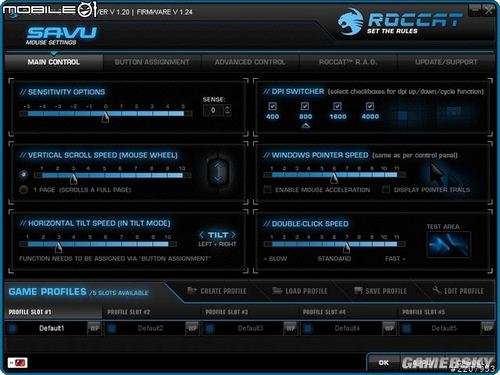Select Profile Slot #1 header
Viewport: 500px width, 375px height.
pos(53,312)
